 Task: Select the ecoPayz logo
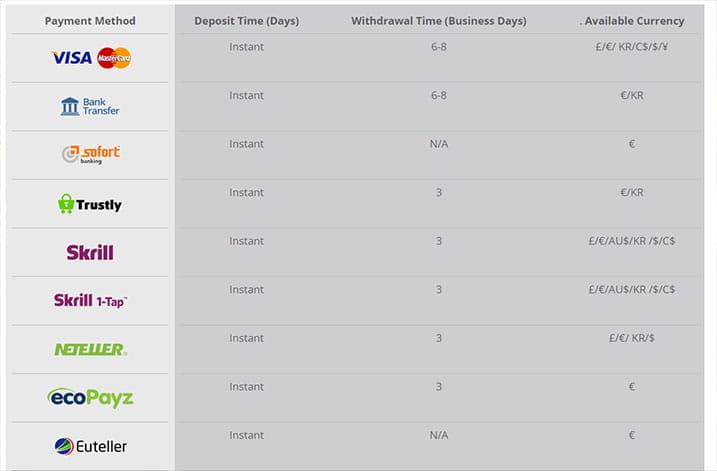click(91, 398)
